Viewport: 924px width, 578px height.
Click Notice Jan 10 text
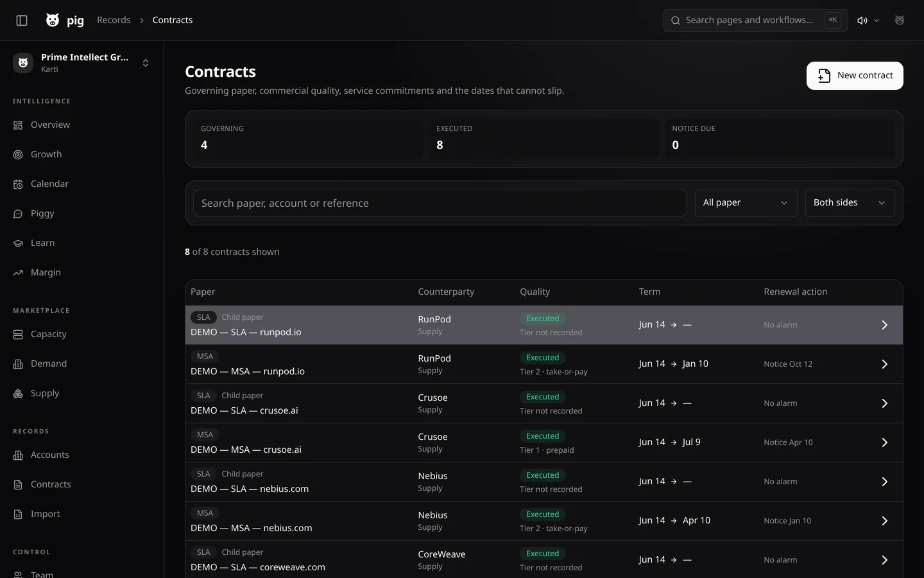click(x=787, y=521)
